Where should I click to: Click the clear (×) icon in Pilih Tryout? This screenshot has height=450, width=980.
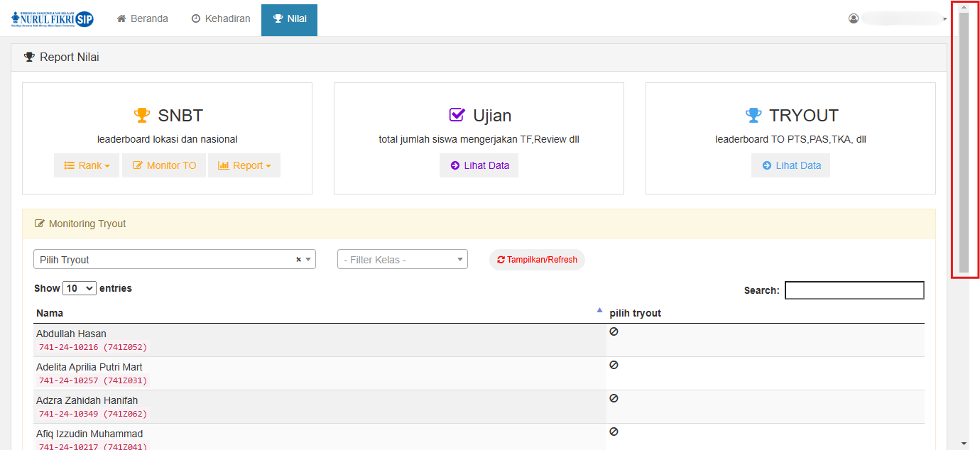298,260
